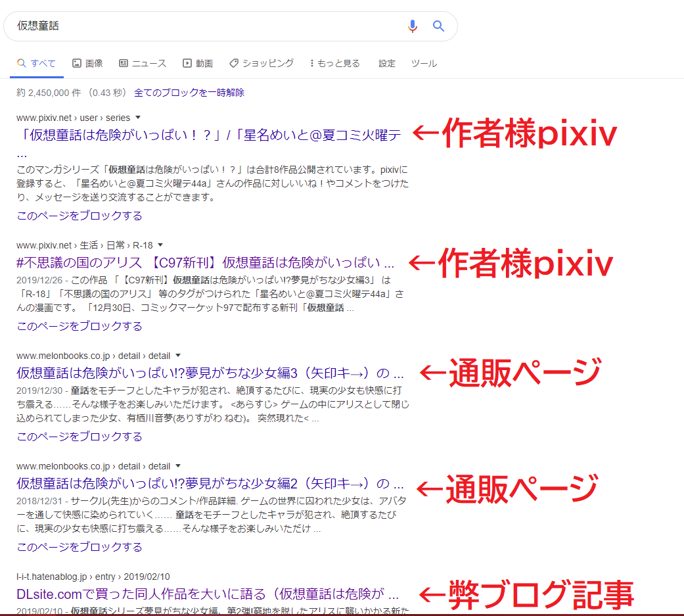
Task: Open the ニュース tab
Action: pos(143,63)
